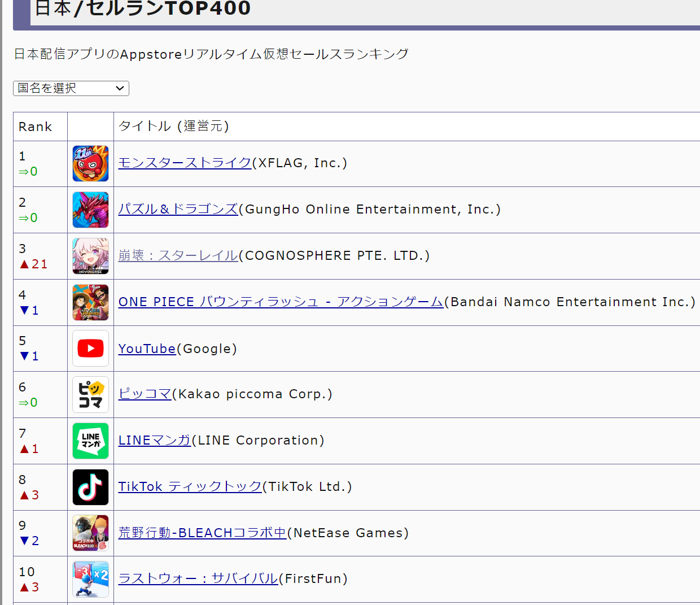Image resolution: width=700 pixels, height=605 pixels.
Task: Click the Bandai Namco Entertainment Inc. text
Action: pos(570,302)
